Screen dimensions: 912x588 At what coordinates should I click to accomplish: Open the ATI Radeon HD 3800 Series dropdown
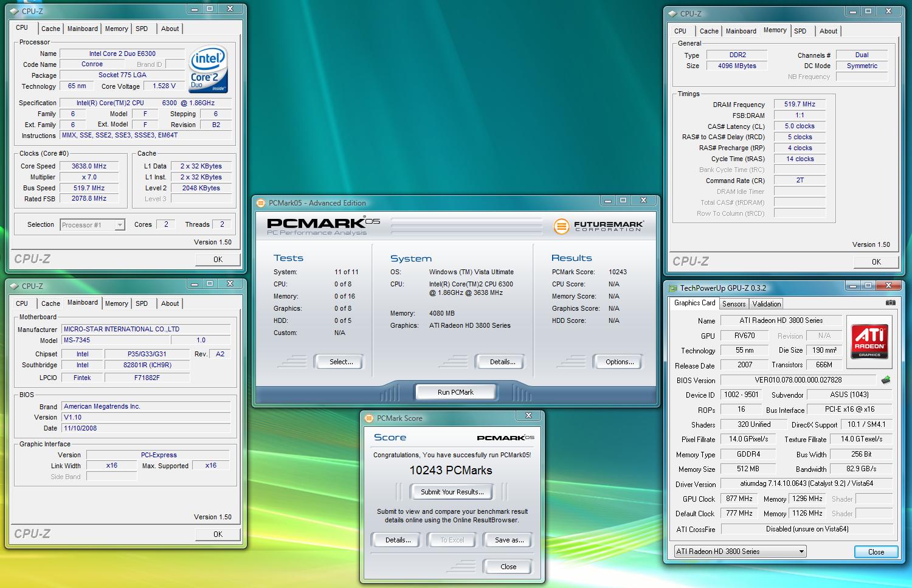741,552
